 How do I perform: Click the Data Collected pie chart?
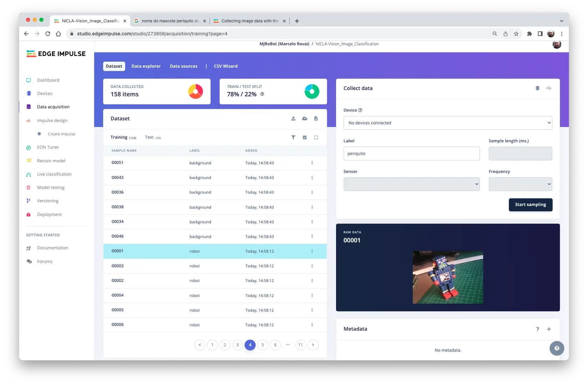coord(196,92)
